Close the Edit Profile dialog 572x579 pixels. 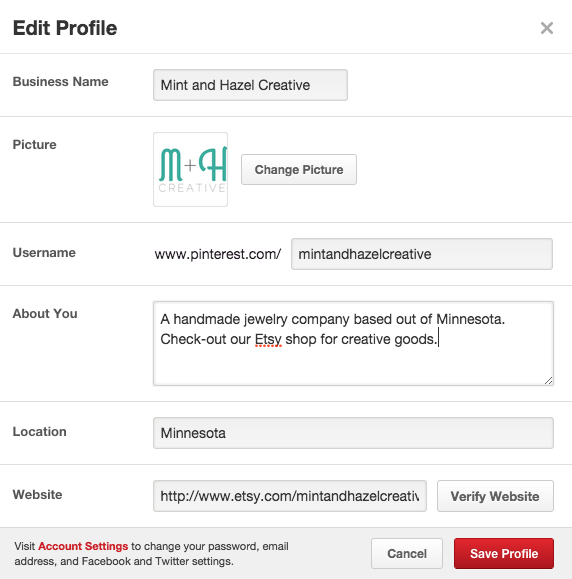click(547, 28)
